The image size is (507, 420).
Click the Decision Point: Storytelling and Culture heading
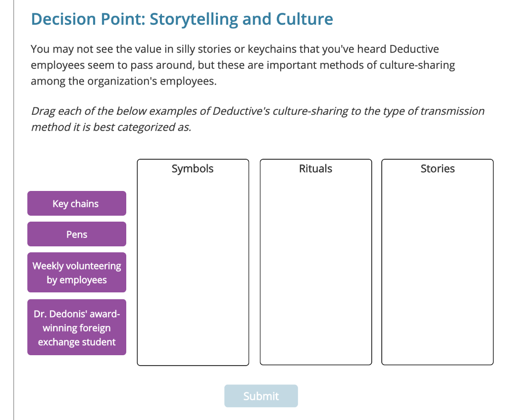click(182, 19)
